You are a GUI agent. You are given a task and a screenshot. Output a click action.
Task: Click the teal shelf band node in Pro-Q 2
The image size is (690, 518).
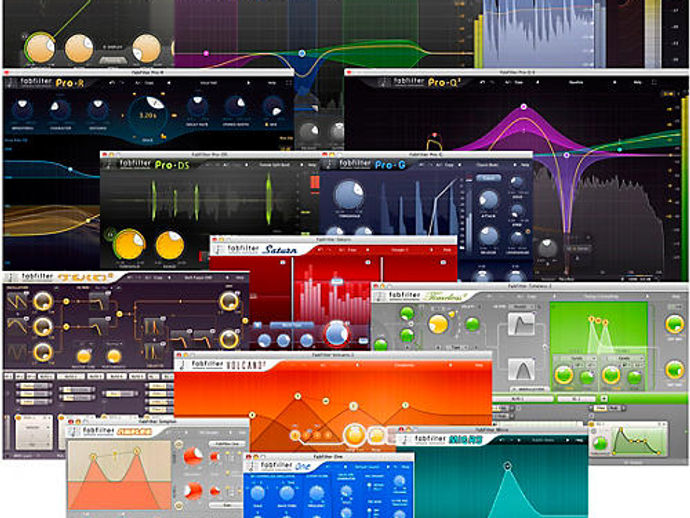pyautogui.click(x=619, y=150)
